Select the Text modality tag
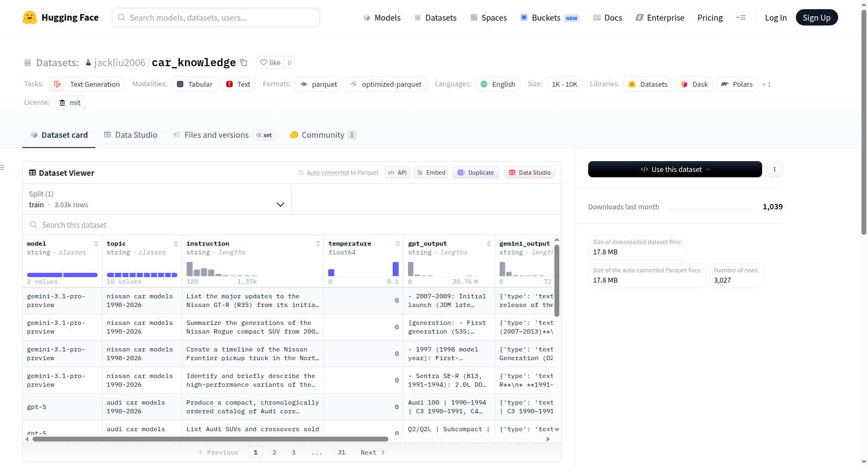 [238, 84]
